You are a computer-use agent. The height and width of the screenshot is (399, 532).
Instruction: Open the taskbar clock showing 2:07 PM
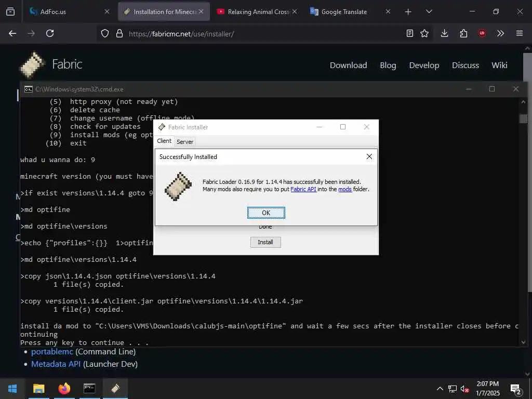point(487,389)
